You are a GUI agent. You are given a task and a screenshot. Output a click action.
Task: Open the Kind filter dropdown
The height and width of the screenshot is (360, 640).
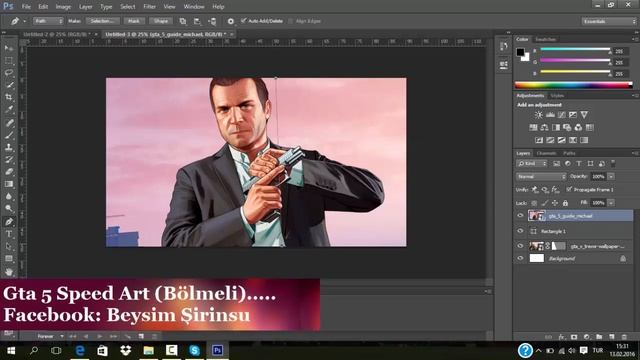coord(532,164)
